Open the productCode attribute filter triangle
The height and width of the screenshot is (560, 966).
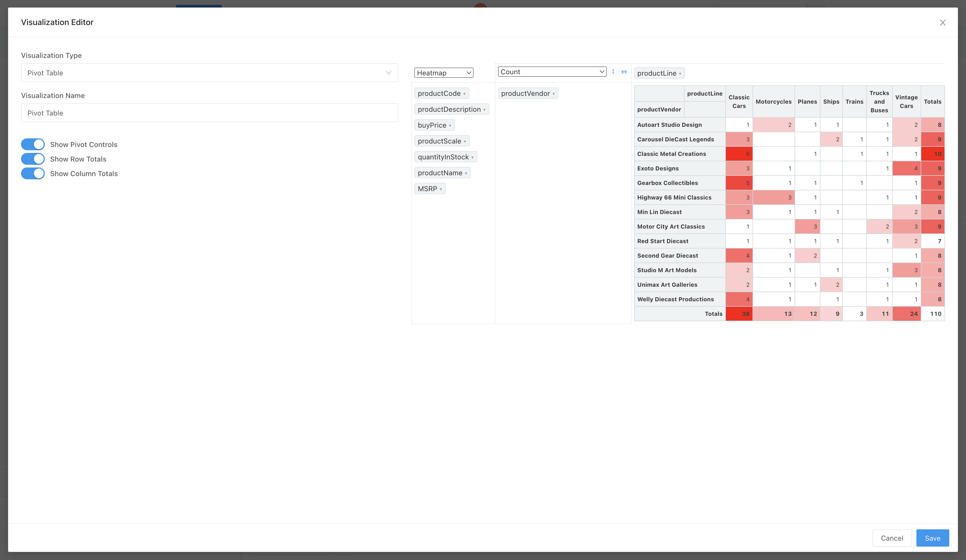[x=464, y=94]
